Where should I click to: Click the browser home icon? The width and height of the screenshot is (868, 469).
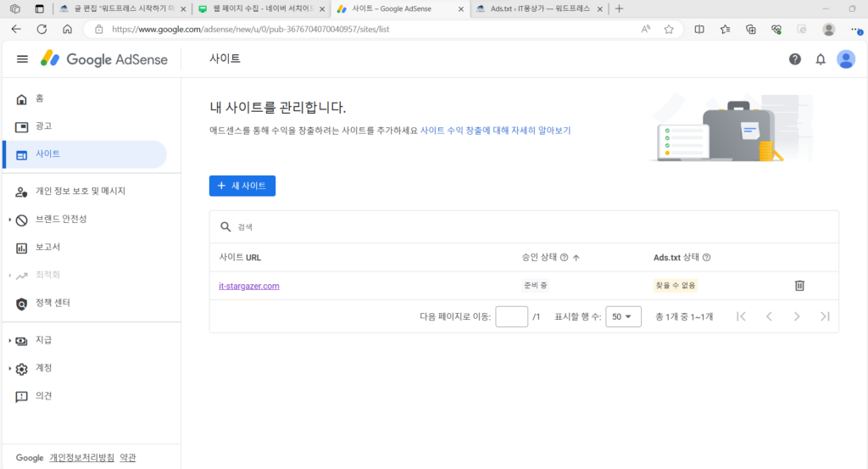67,30
